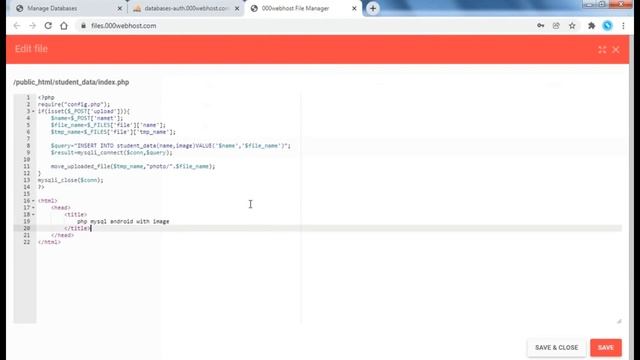Click the $tmp_name=$_FILES line
Screen dimensions: 640x360
click(x=113, y=132)
